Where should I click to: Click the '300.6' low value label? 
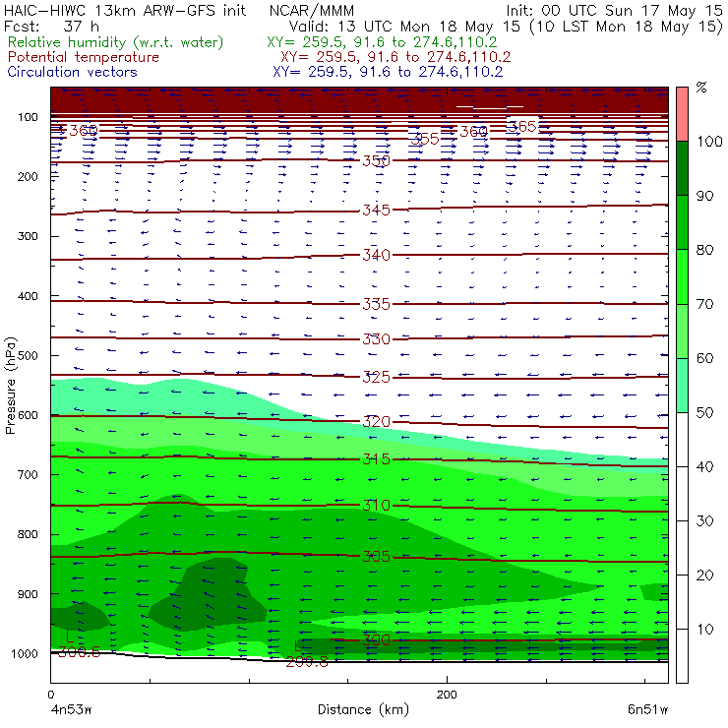79,652
